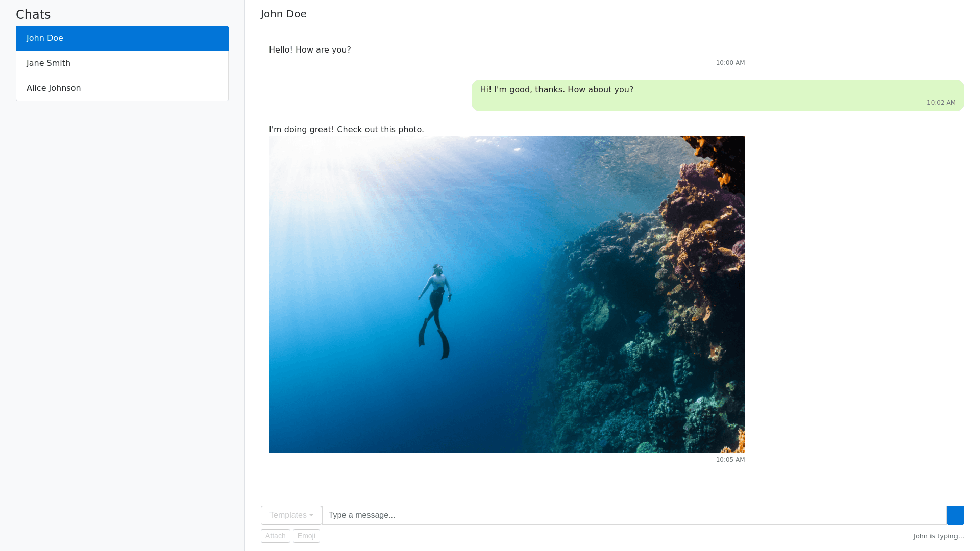Click the green reply message bubble
Viewport: 980px width, 551px height.
tap(717, 95)
